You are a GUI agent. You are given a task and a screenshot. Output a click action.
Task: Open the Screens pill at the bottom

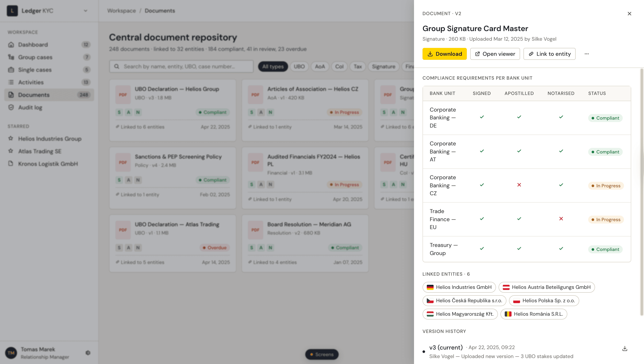(322, 354)
